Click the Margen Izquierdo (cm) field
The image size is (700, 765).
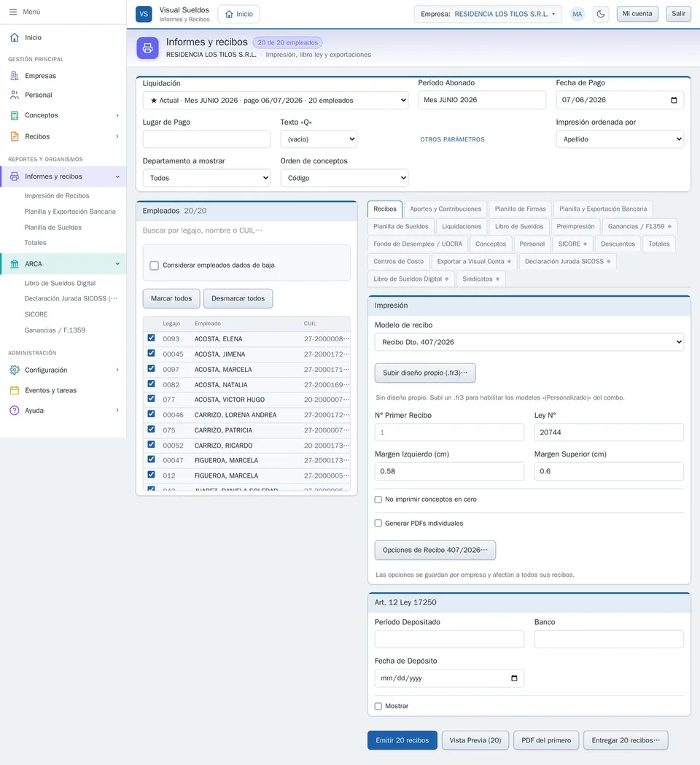pos(449,471)
